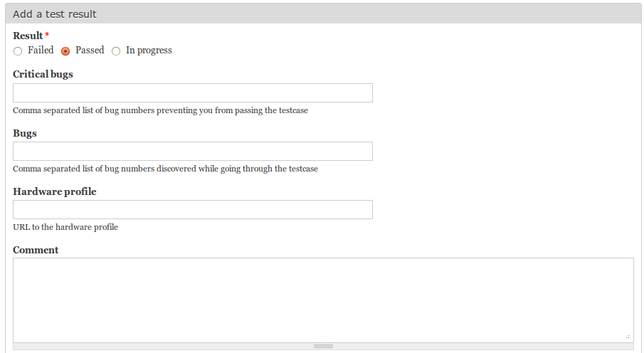Click the grippie bar below the Comment box
Viewport: 644px width, 353px height.
tap(323, 347)
